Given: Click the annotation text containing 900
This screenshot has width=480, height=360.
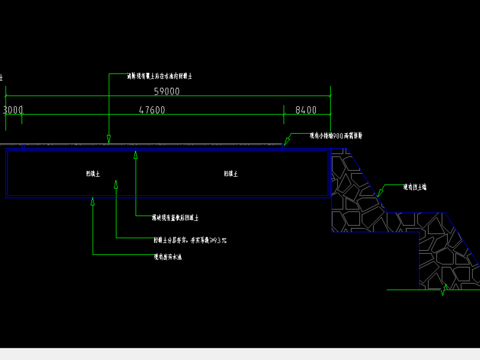Looking at the screenshot, I should pos(336,136).
